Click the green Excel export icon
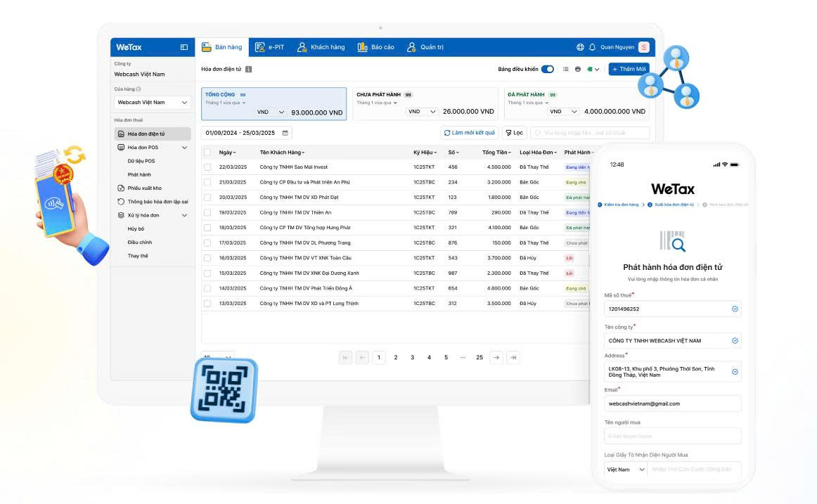This screenshot has width=817, height=504. 590,70
